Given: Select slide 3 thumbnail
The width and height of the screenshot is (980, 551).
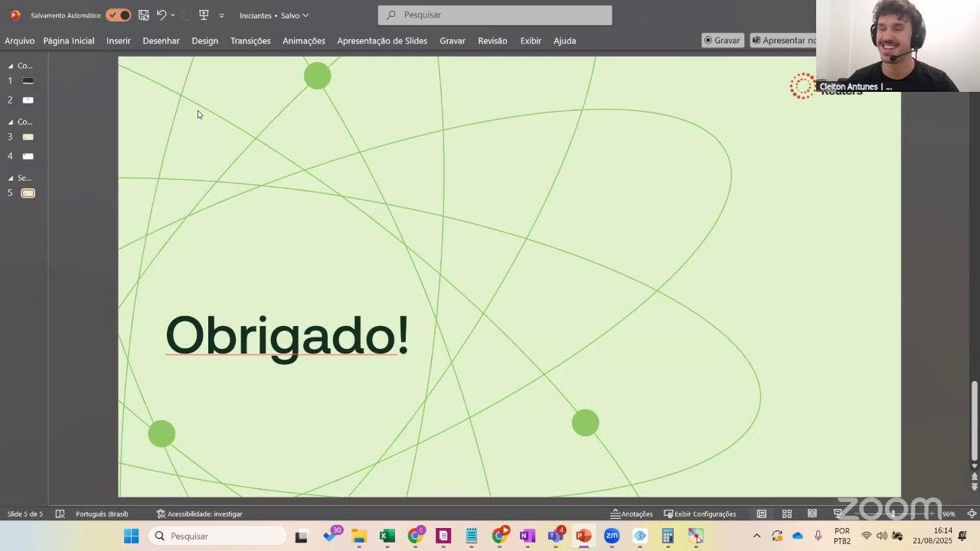Looking at the screenshot, I should pyautogui.click(x=28, y=137).
